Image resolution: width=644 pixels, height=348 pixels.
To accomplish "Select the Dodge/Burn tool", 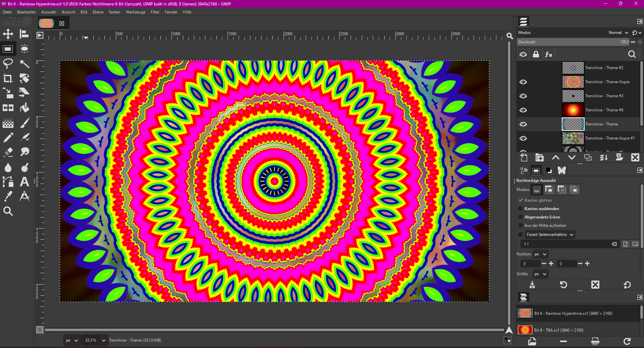I will 24,167.
